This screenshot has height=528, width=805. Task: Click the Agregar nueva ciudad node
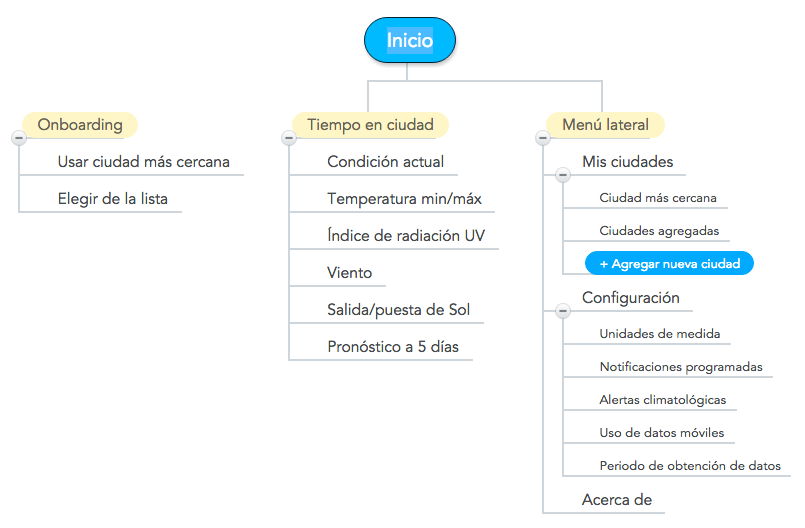669,263
